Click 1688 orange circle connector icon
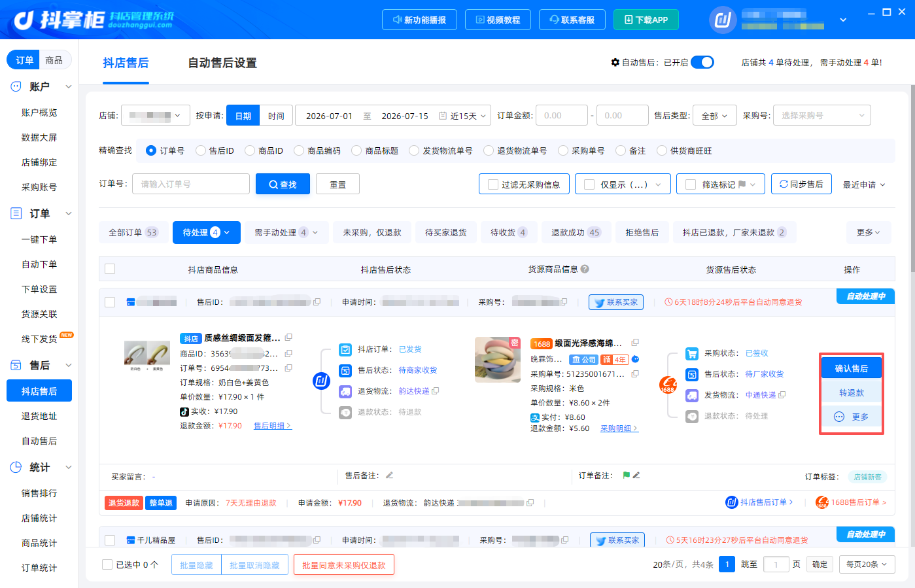The height and width of the screenshot is (588, 915). click(x=667, y=385)
